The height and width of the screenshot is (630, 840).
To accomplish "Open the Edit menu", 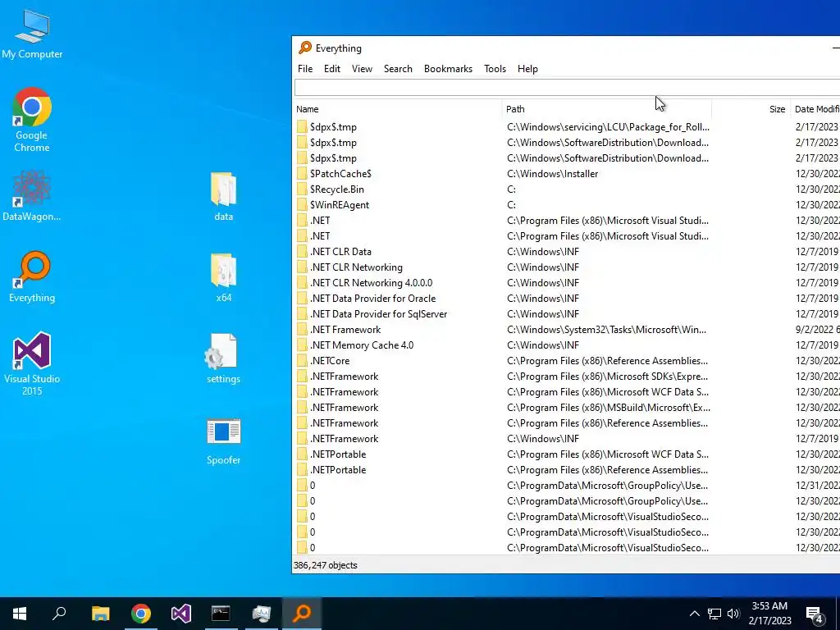I will (x=332, y=69).
